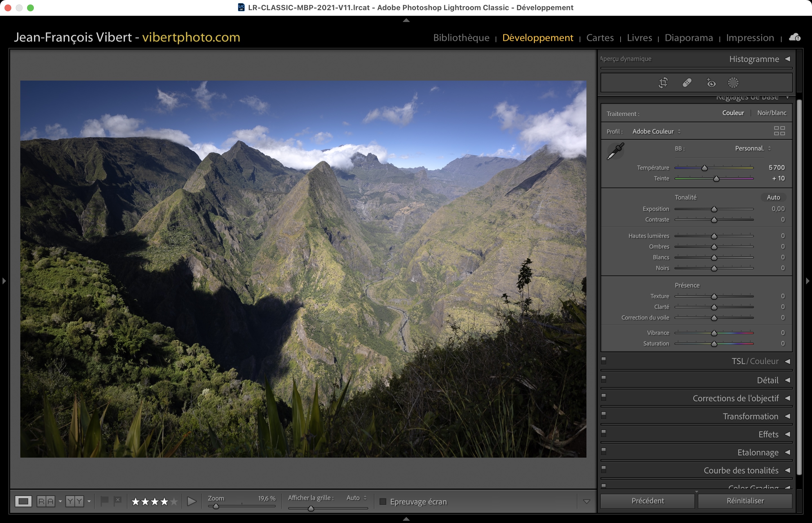Image resolution: width=812 pixels, height=523 pixels.
Task: Click the cloud sync status icon
Action: (x=795, y=37)
